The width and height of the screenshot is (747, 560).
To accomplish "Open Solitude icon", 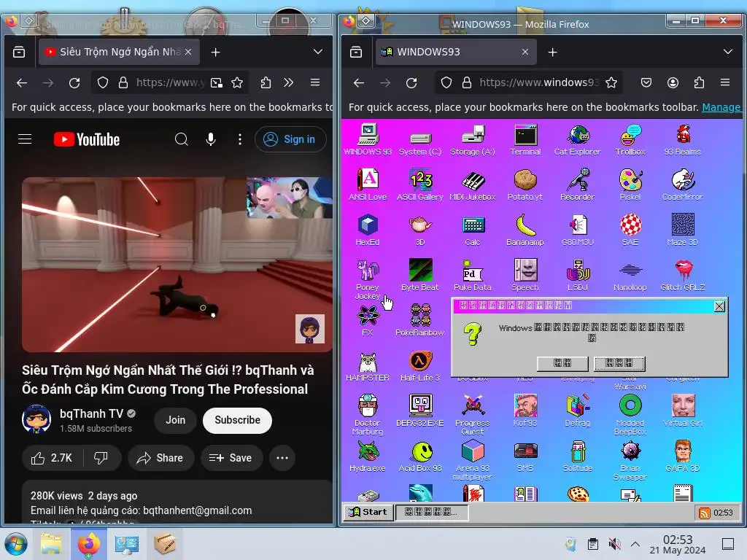I will tap(578, 456).
